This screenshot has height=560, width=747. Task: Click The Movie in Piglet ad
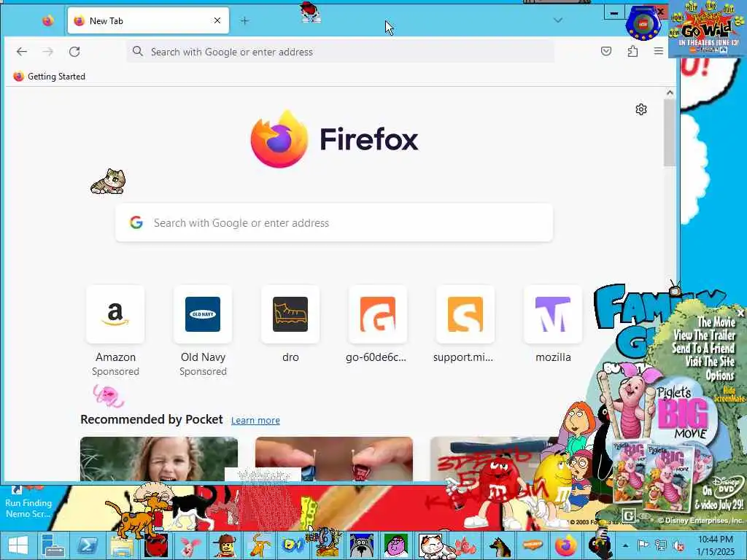point(716,322)
